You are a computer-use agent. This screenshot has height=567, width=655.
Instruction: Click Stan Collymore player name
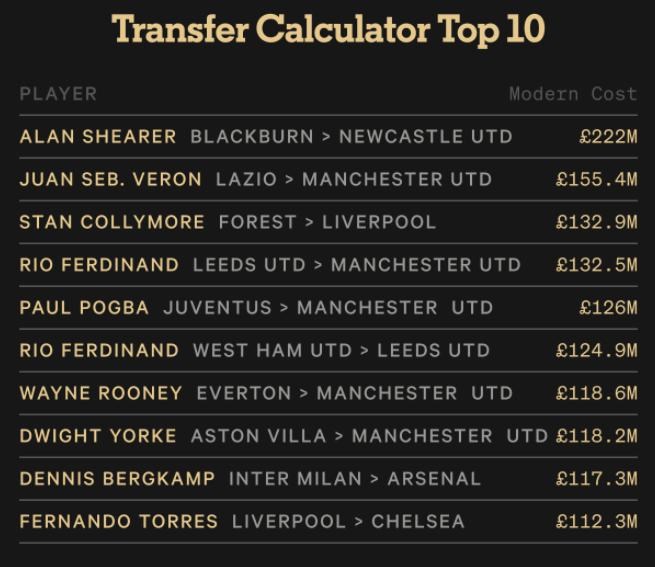point(112,222)
